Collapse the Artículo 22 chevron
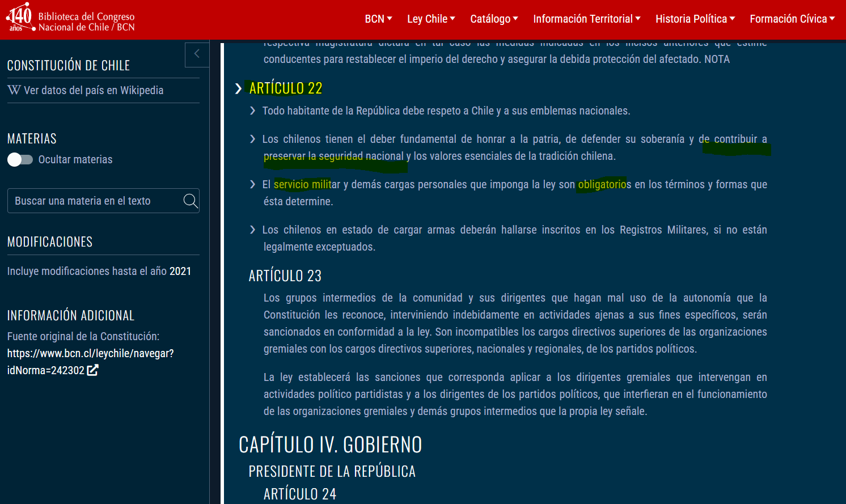Screen dimensions: 846x504 click(x=239, y=88)
